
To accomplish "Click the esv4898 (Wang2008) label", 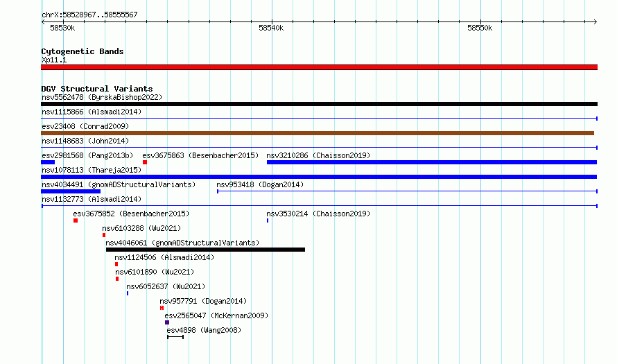I will [x=204, y=330].
